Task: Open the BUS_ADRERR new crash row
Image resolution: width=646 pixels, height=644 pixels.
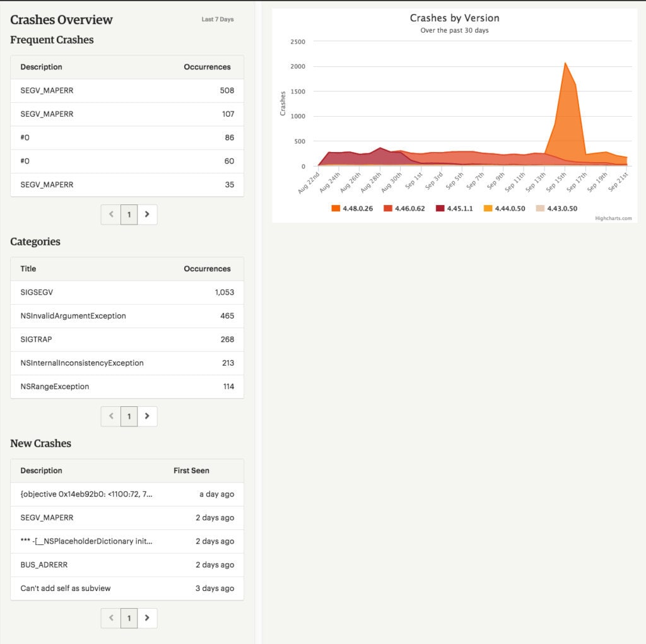Action: pos(127,565)
